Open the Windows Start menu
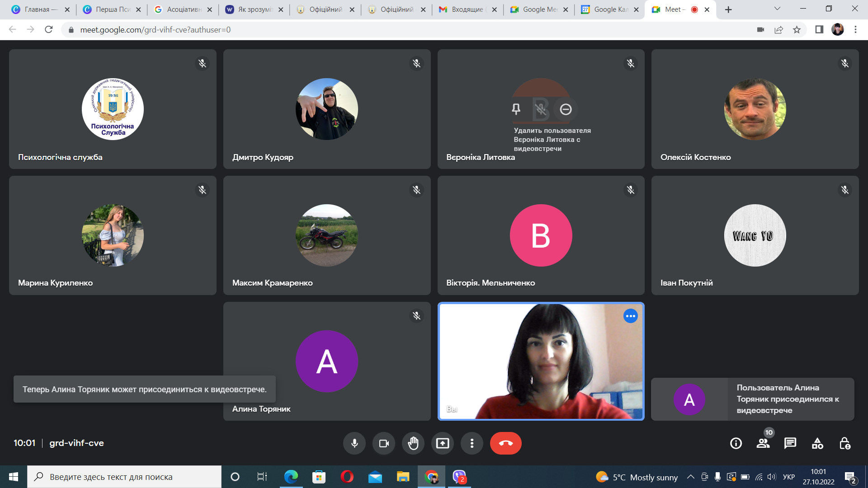Image resolution: width=868 pixels, height=488 pixels. pyautogui.click(x=13, y=477)
